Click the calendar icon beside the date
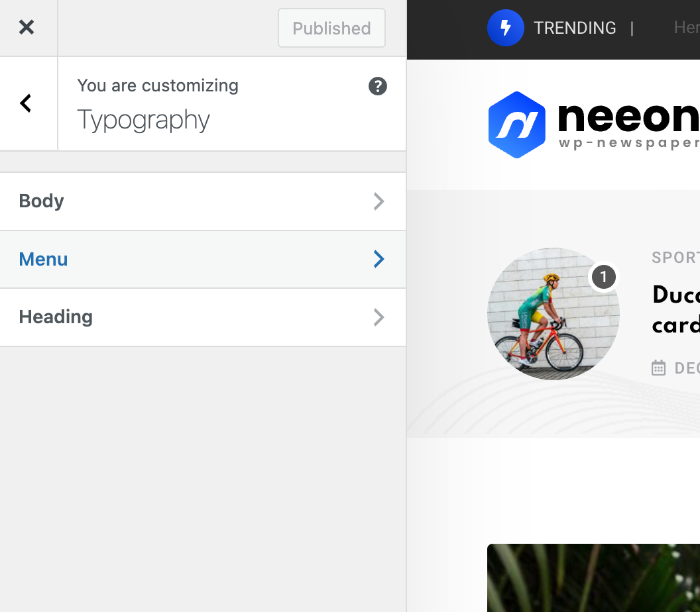 tap(658, 368)
